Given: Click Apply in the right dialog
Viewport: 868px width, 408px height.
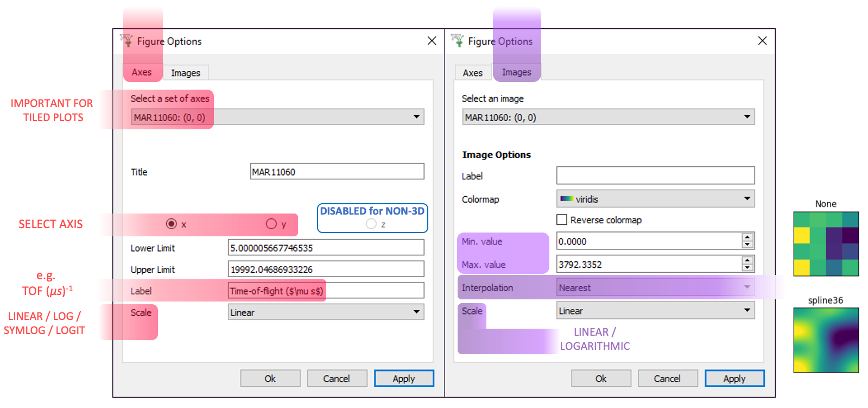Looking at the screenshot, I should click(x=734, y=379).
